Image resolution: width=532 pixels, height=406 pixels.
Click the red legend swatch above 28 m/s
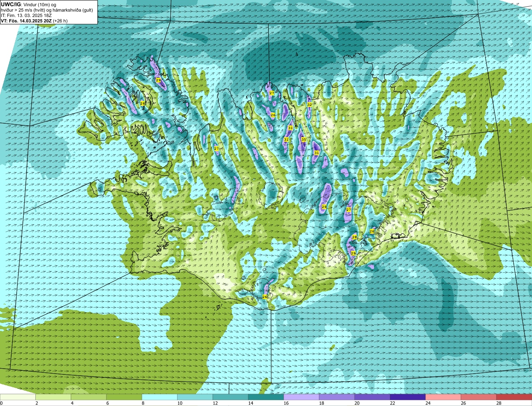pyautogui.click(x=514, y=397)
